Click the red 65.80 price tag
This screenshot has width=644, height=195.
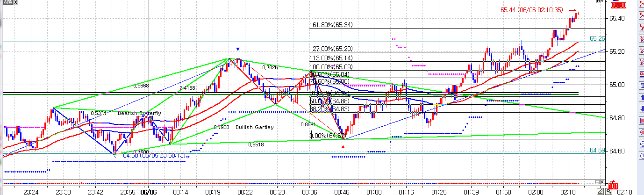pyautogui.click(x=618, y=5)
